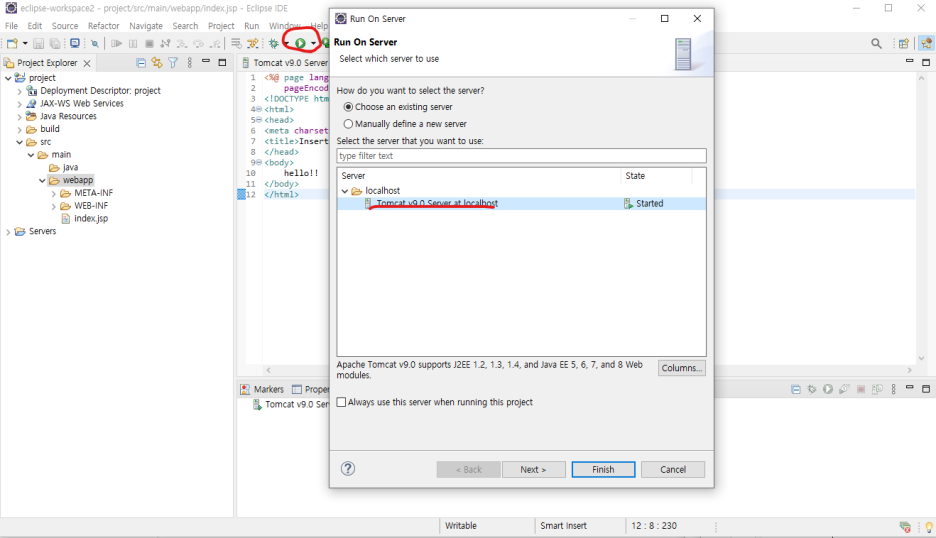Click the Resume debug toolbar icon
The height and width of the screenshot is (538, 936).
tap(116, 43)
